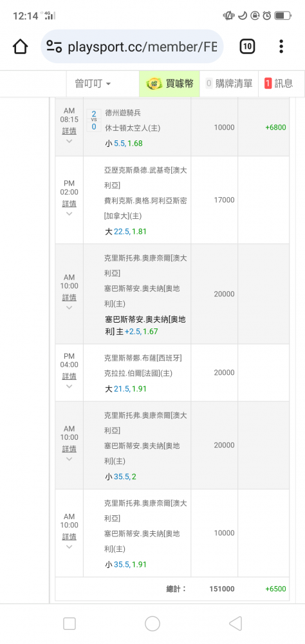Tap the site info icon in address bar
Screen dimensions: 305x644
(54, 46)
